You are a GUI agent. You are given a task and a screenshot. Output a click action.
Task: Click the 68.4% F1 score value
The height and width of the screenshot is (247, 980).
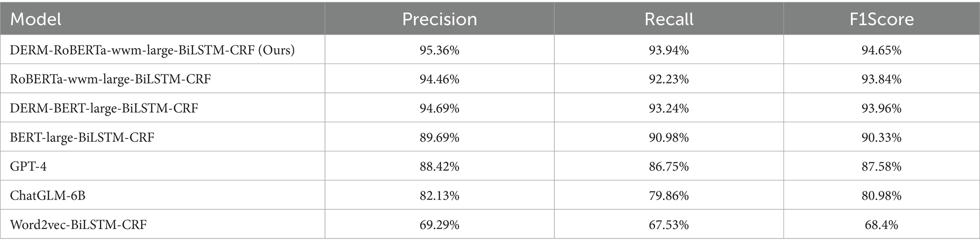click(881, 224)
